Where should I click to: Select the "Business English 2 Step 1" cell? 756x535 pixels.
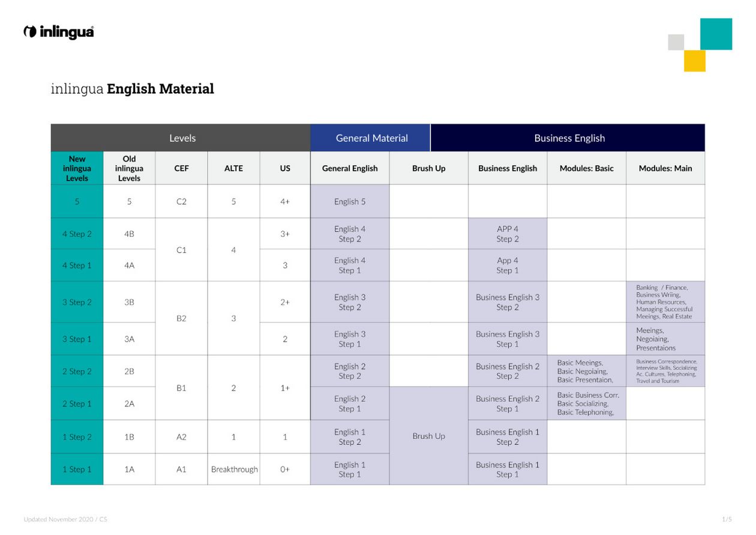(508, 404)
